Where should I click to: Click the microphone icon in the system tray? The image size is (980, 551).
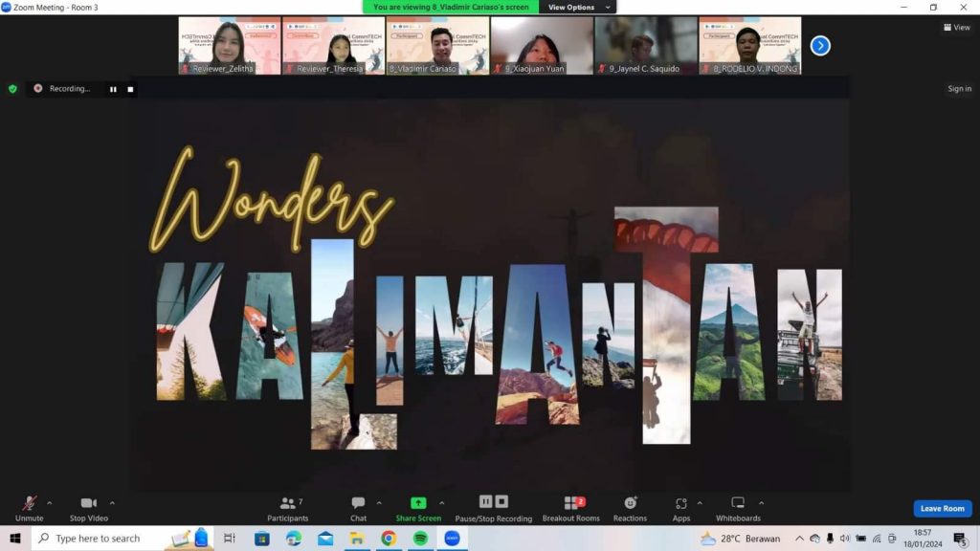[830, 538]
